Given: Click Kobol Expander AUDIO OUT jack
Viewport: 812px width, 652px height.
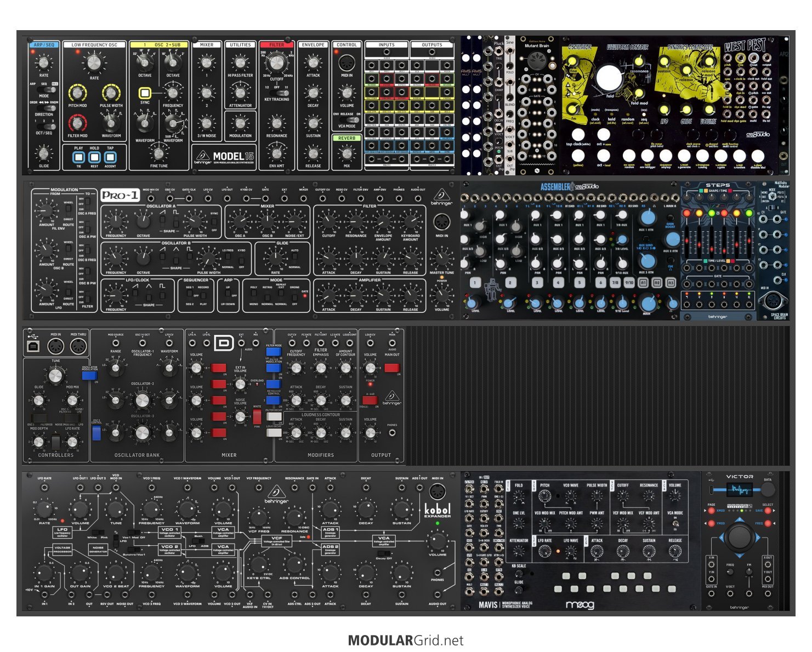Looking at the screenshot, I should 438,595.
